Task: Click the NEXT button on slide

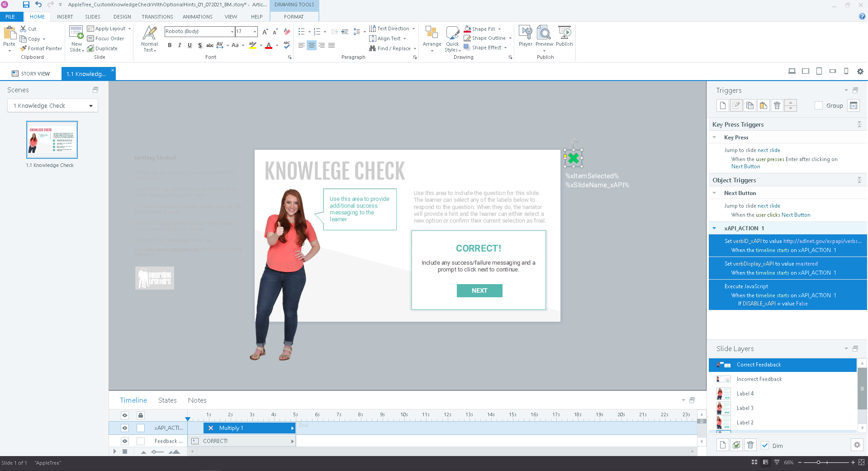Action: click(479, 291)
